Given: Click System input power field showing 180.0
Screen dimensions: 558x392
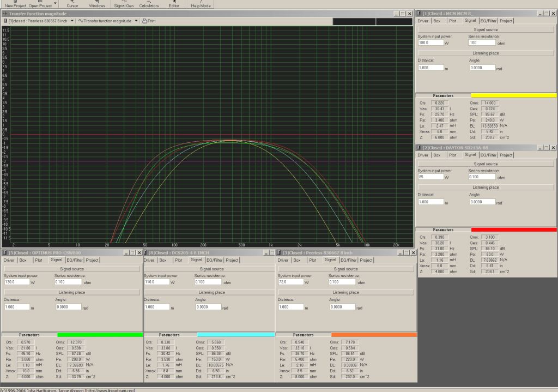Looking at the screenshot, I should 430,43.
